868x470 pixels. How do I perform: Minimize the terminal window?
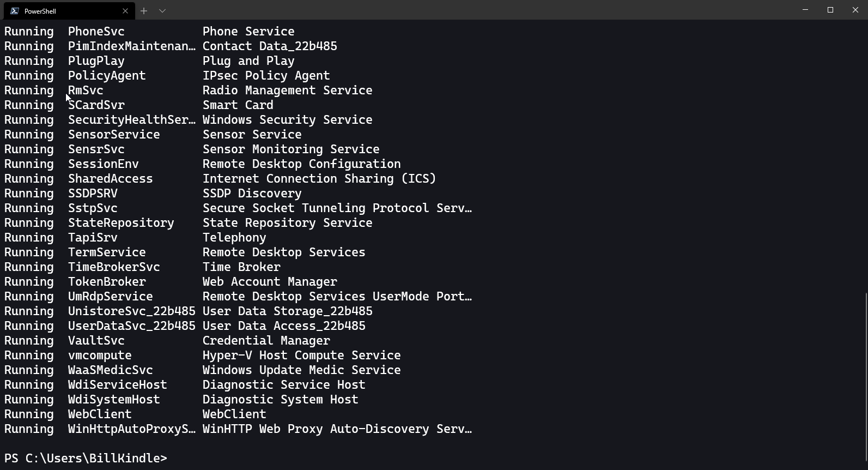(x=805, y=10)
